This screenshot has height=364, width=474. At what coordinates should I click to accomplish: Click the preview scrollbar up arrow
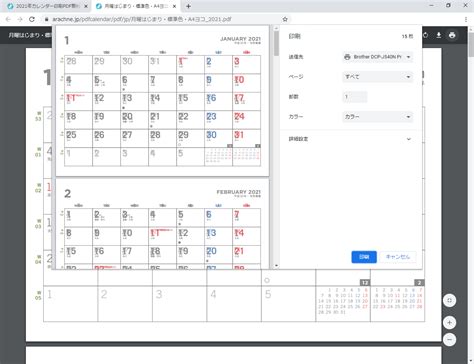[276, 29]
